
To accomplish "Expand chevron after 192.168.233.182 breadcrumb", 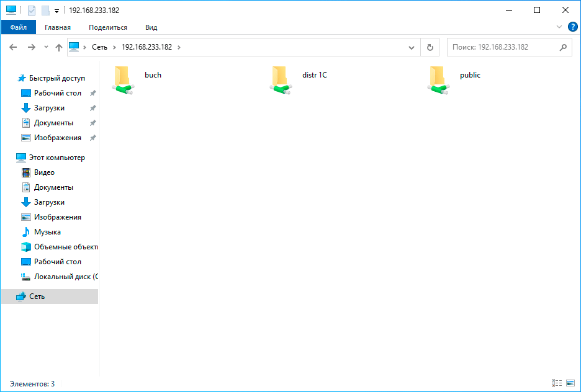I will pyautogui.click(x=179, y=47).
